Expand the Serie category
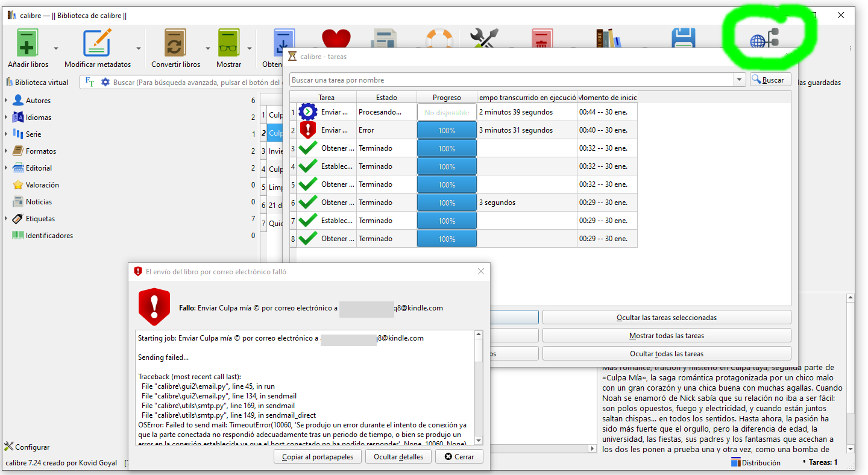Screen dimensions: 868x475 coord(7,134)
